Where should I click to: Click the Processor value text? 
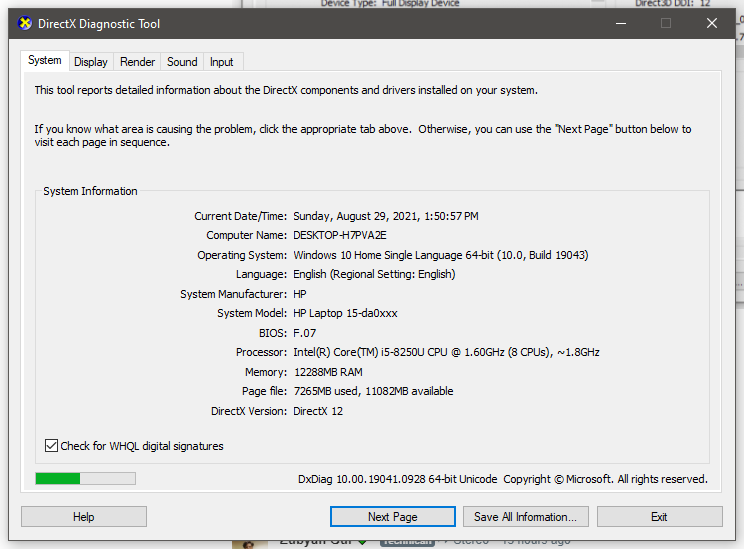tap(446, 352)
